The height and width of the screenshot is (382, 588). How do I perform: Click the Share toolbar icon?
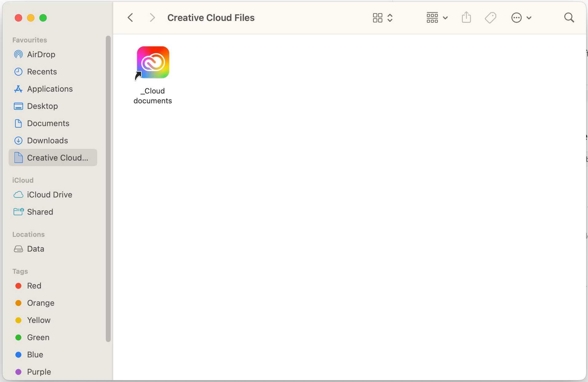coord(466,18)
